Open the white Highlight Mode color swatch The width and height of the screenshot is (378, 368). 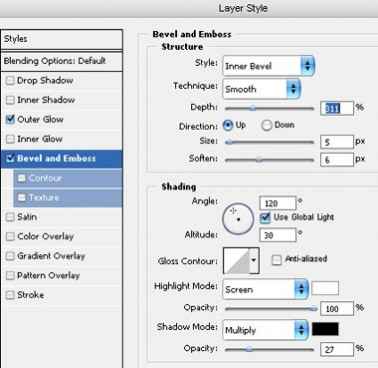[x=325, y=288]
